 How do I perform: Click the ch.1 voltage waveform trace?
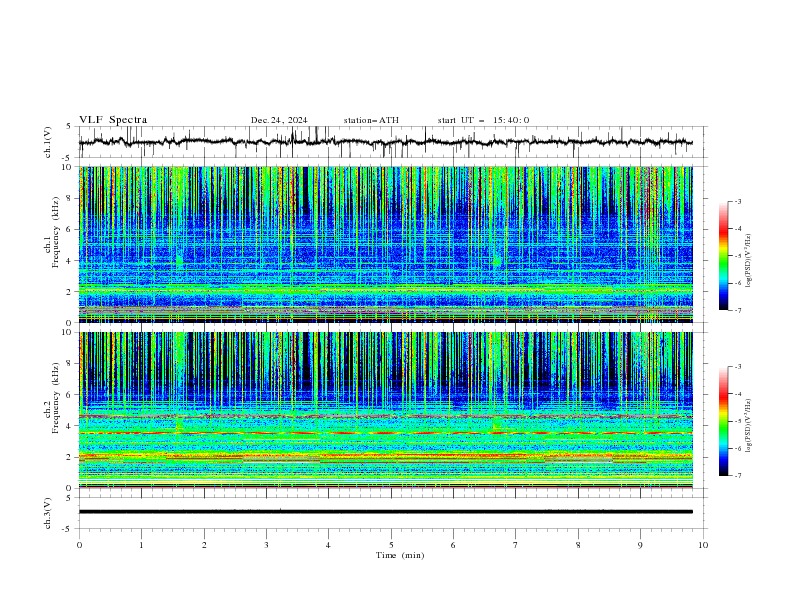(385, 142)
